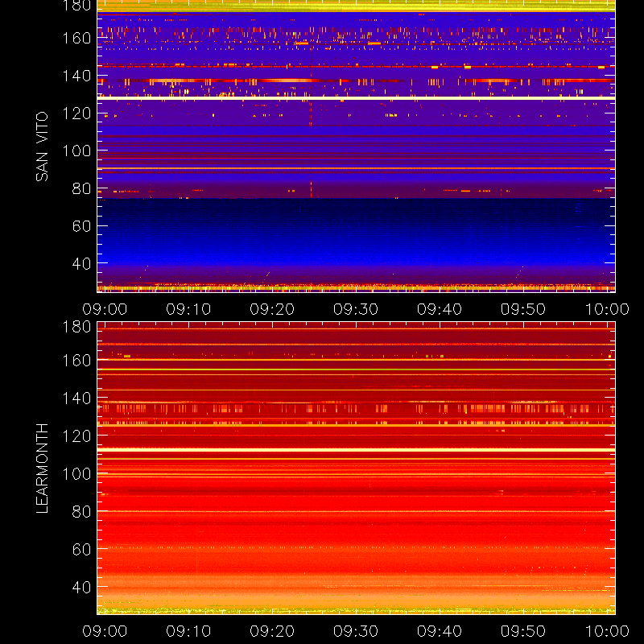Click 09:10 time label below SAN VITO plot
This screenshot has width=644, height=644.
[x=188, y=309]
